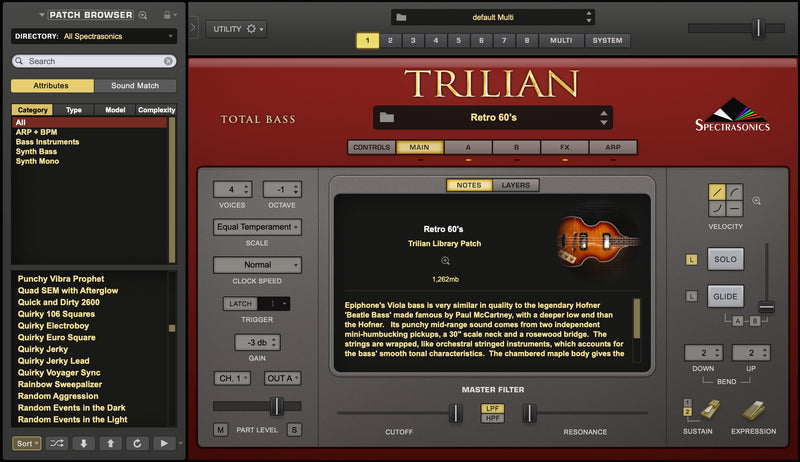Toggle the Solo button
Screen dimensions: 800x462
[726, 259]
